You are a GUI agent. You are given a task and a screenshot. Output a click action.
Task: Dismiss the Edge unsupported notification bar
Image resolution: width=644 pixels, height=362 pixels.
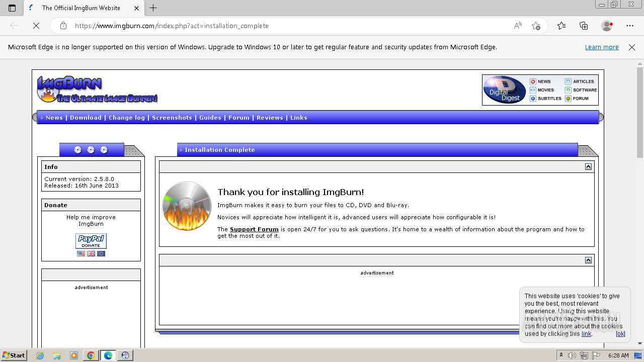pos(632,47)
